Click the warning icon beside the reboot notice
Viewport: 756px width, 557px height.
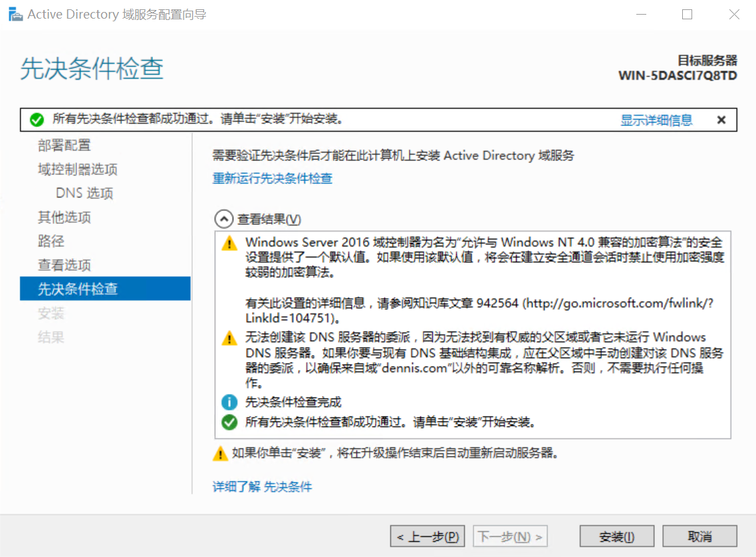coord(220,453)
